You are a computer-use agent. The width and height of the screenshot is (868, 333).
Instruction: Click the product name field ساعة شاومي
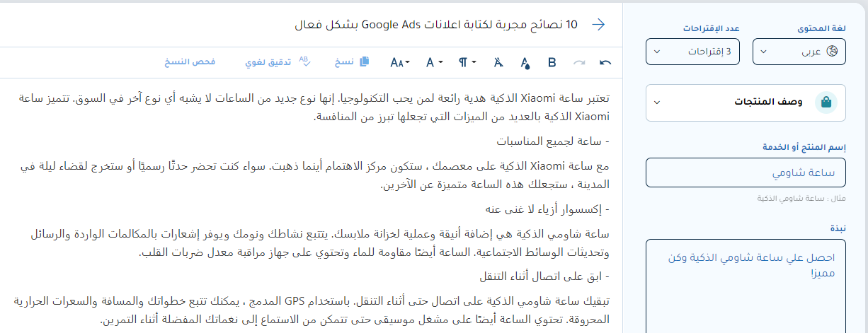746,173
